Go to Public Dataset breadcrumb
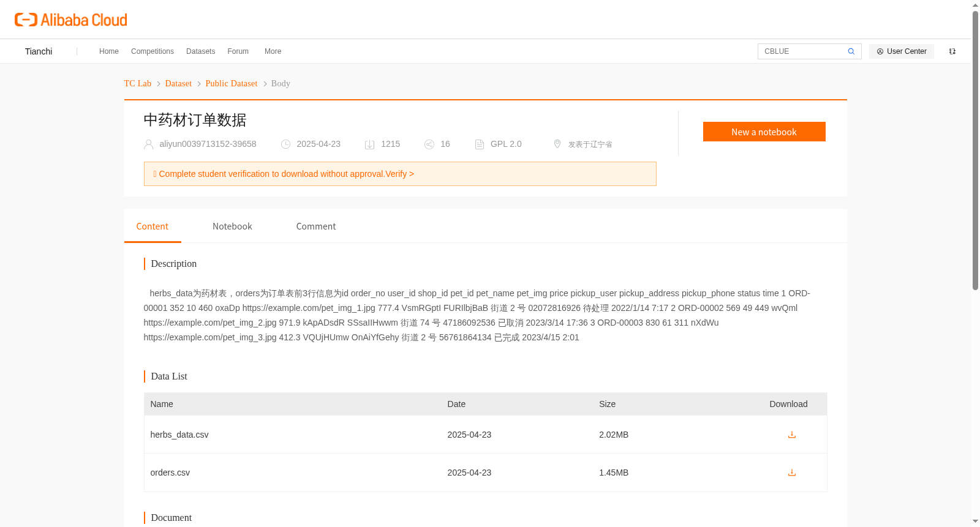The height and width of the screenshot is (527, 980). click(x=232, y=83)
